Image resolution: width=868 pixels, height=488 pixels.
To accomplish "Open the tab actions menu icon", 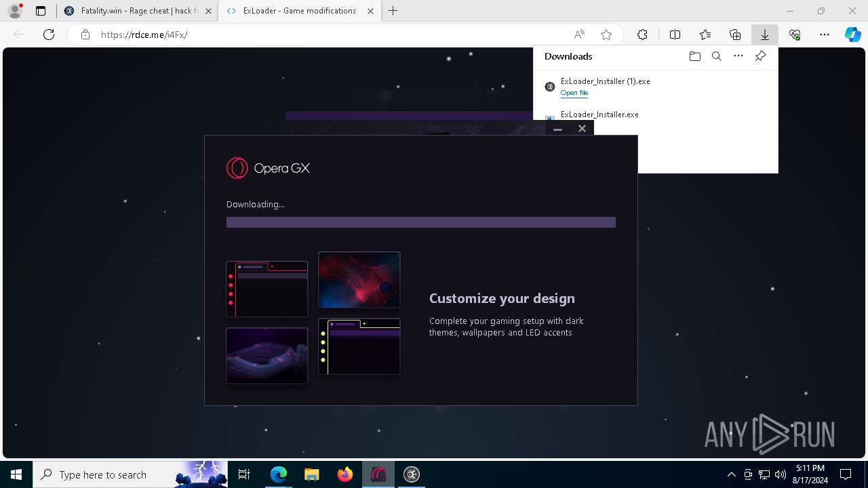I will [41, 11].
